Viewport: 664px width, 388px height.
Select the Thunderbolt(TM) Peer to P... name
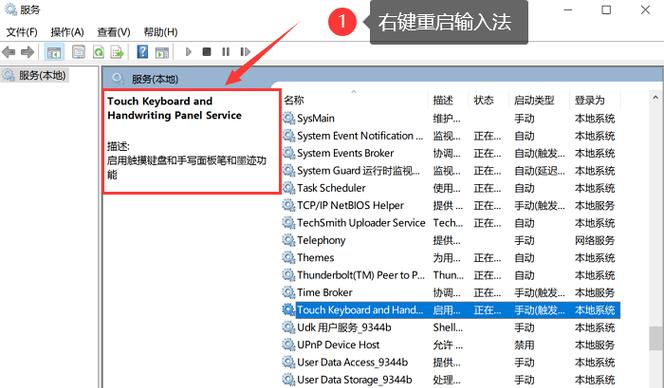click(361, 275)
